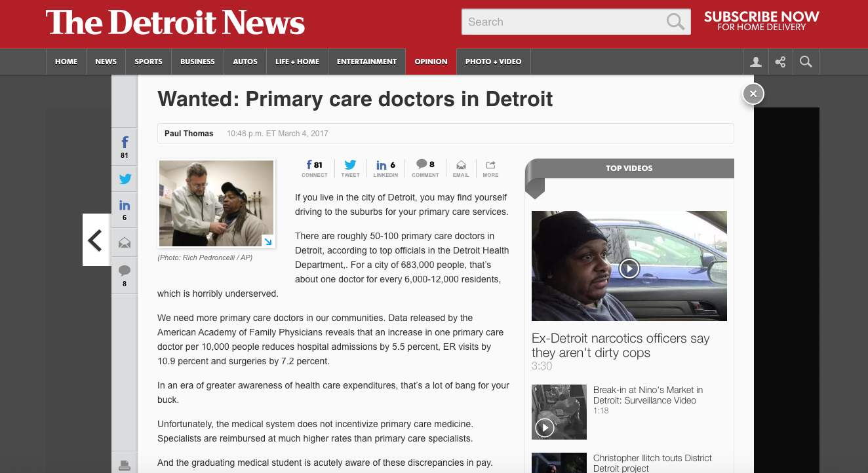Open the Home menu item
Image resolution: width=868 pixels, height=473 pixels.
pyautogui.click(x=66, y=62)
